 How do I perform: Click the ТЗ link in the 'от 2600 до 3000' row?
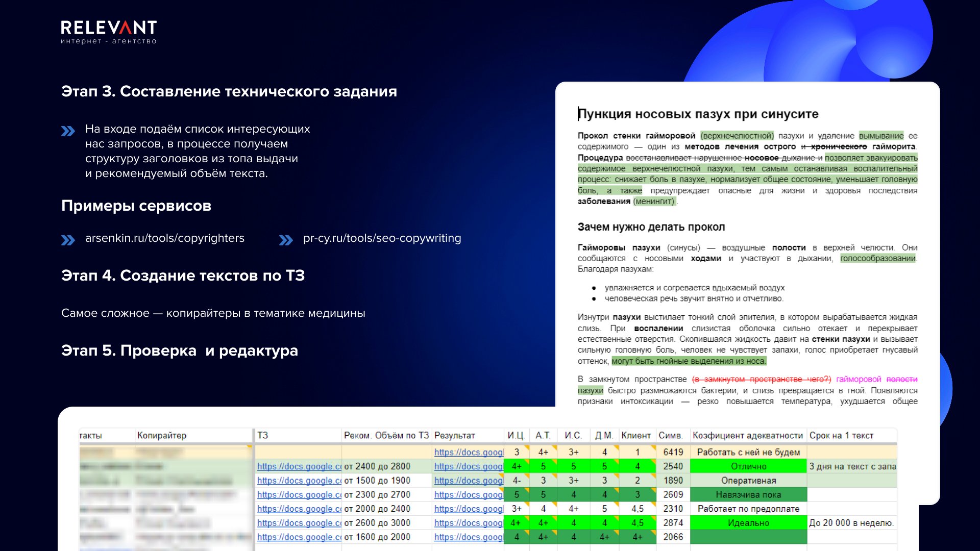(x=299, y=523)
